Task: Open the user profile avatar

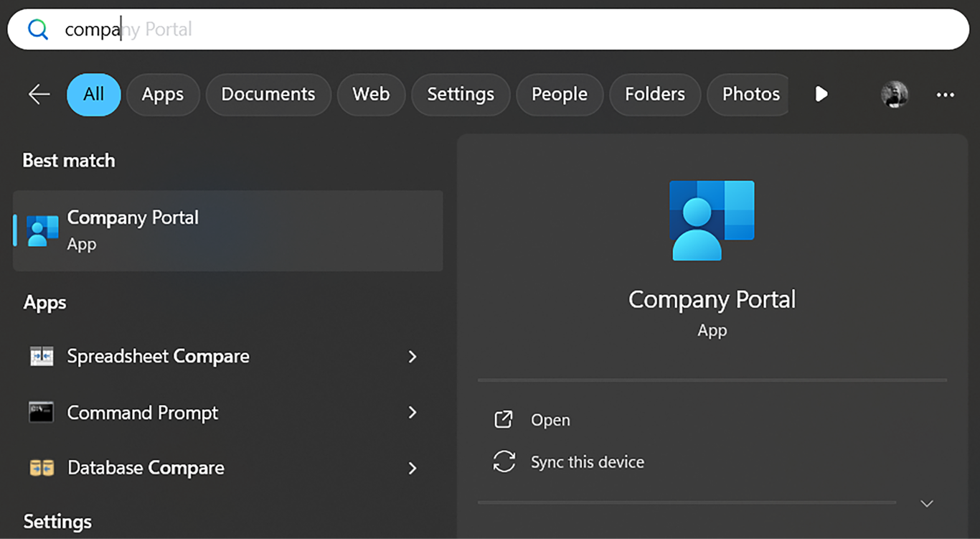Action: pos(894,94)
